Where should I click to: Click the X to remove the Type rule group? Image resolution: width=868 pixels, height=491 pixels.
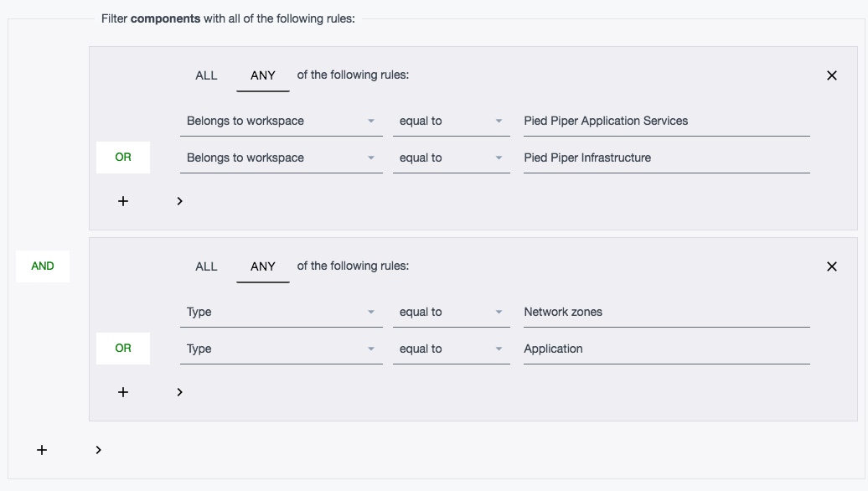(x=831, y=266)
